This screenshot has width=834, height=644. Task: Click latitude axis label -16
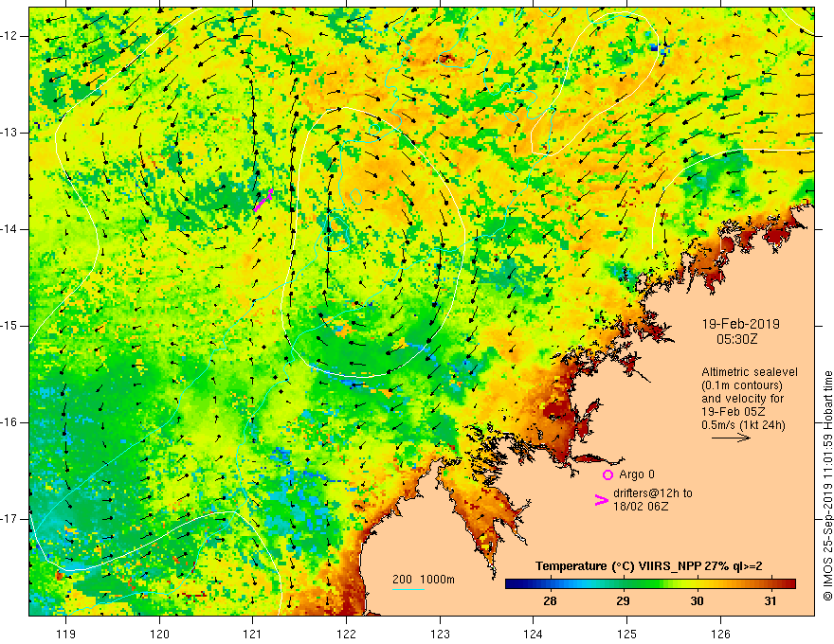pos(9,423)
